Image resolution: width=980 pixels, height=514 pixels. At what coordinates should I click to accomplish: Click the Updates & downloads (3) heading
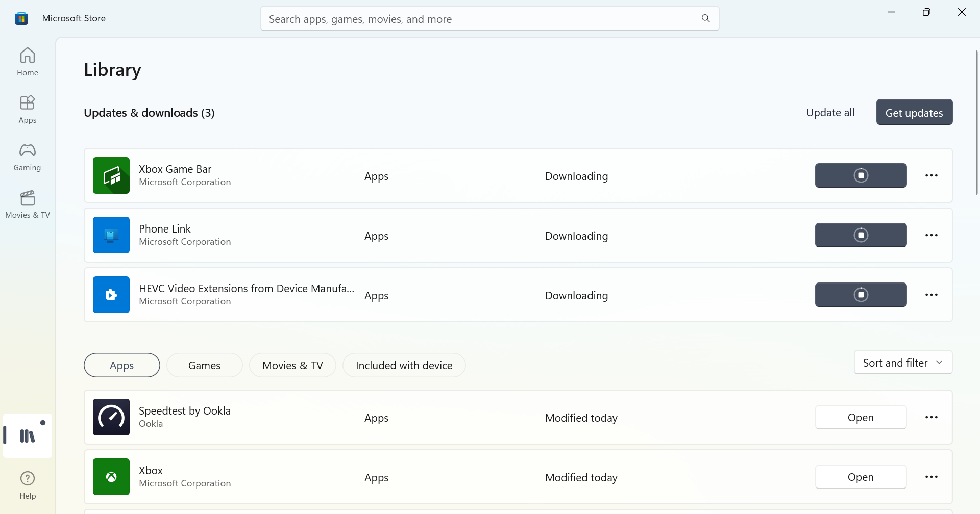coord(149,113)
